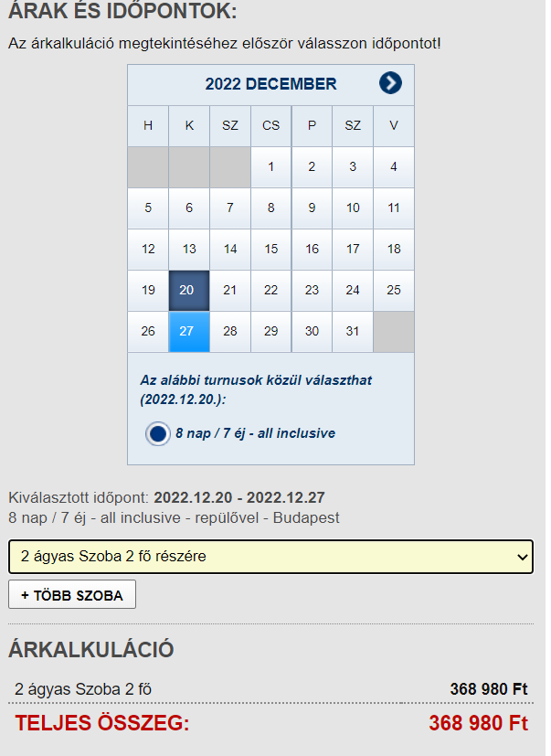The width and height of the screenshot is (551, 756).
Task: Choose December 15 in the calendar
Action: coord(270,250)
